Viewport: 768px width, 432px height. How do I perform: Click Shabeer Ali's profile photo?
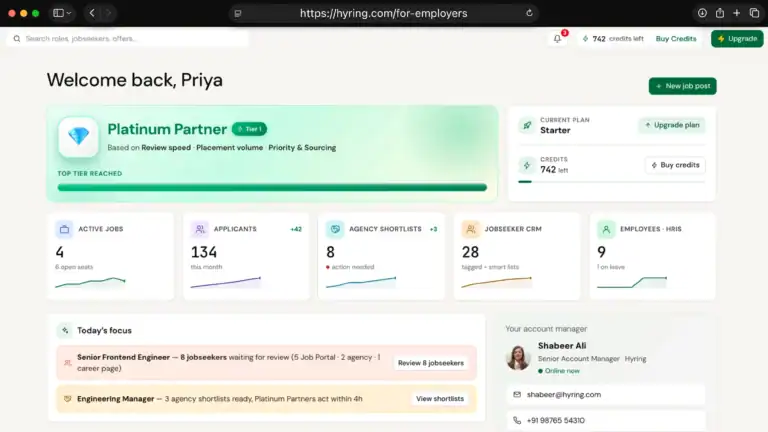tap(518, 357)
